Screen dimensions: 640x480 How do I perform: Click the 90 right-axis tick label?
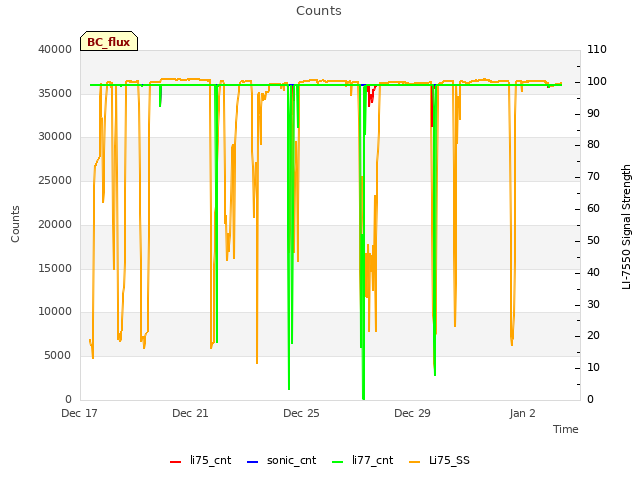(593, 113)
